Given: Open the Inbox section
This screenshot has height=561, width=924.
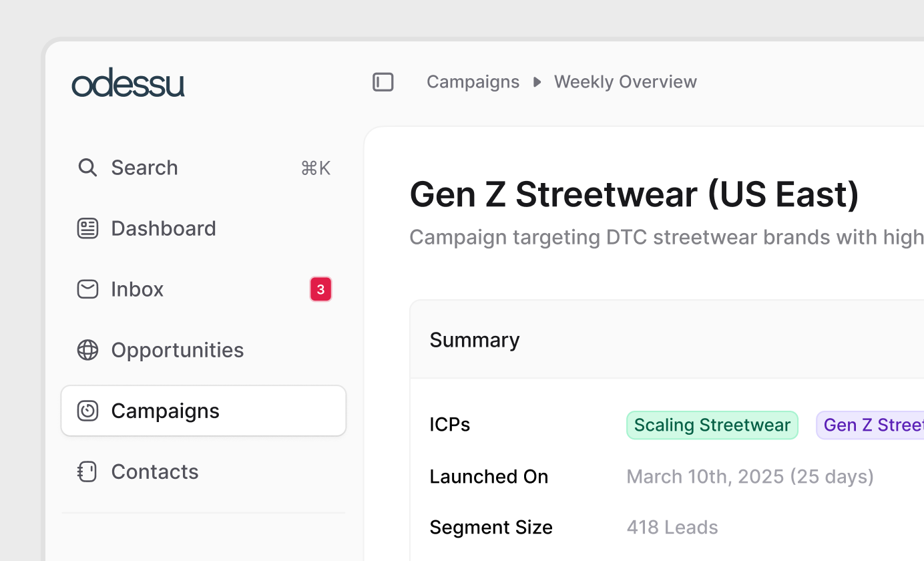Looking at the screenshot, I should [204, 289].
